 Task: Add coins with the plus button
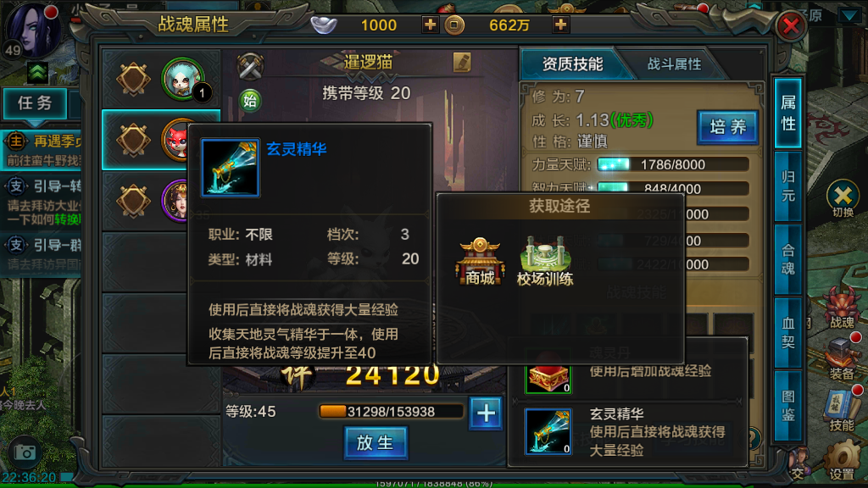tap(560, 25)
